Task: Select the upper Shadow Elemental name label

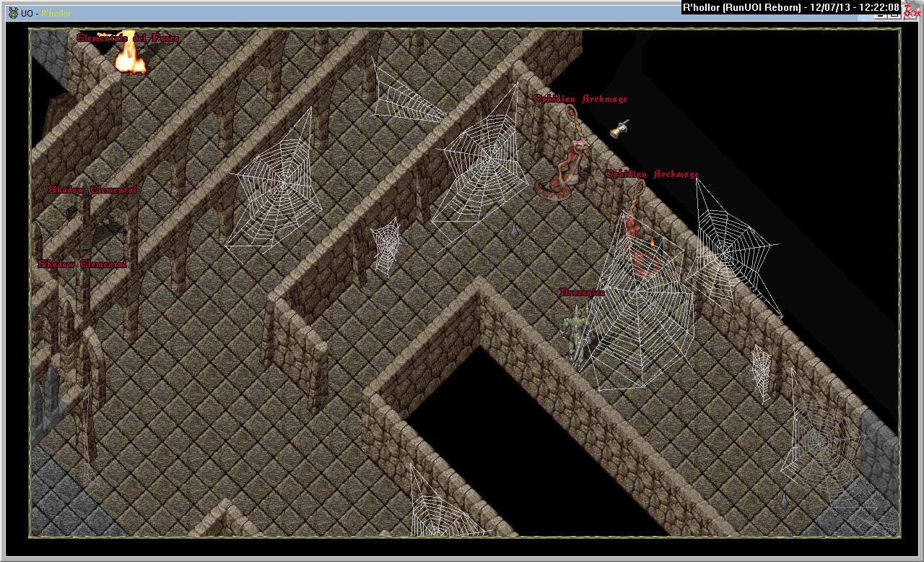Action: tap(92, 190)
